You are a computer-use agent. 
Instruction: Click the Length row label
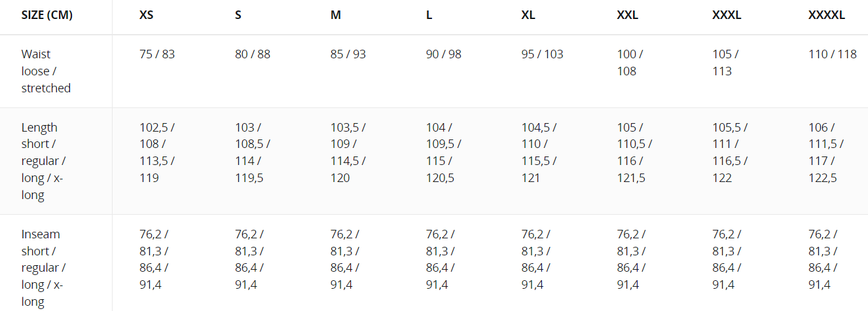[x=43, y=161]
